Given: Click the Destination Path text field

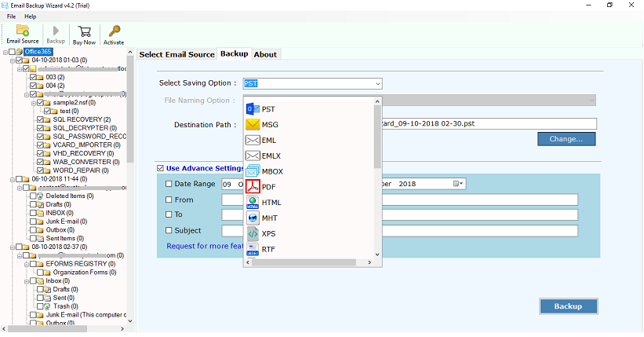Looking at the screenshot, I should (489, 124).
